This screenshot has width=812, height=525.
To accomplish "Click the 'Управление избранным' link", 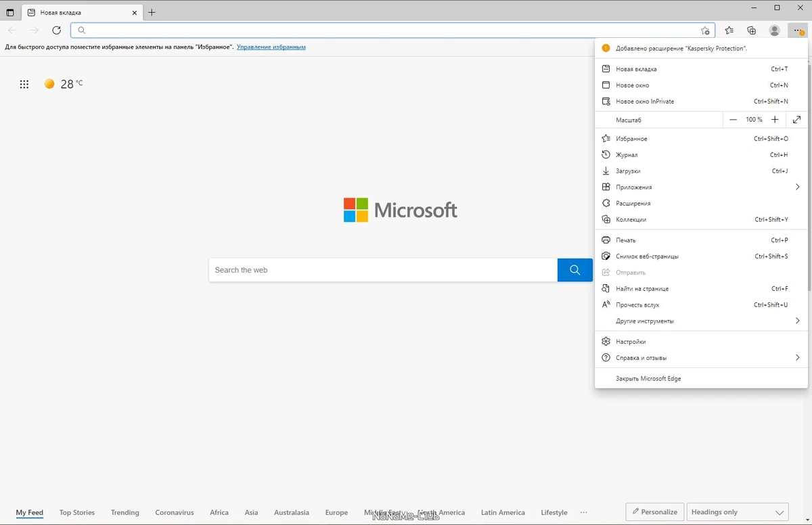I will 271,47.
